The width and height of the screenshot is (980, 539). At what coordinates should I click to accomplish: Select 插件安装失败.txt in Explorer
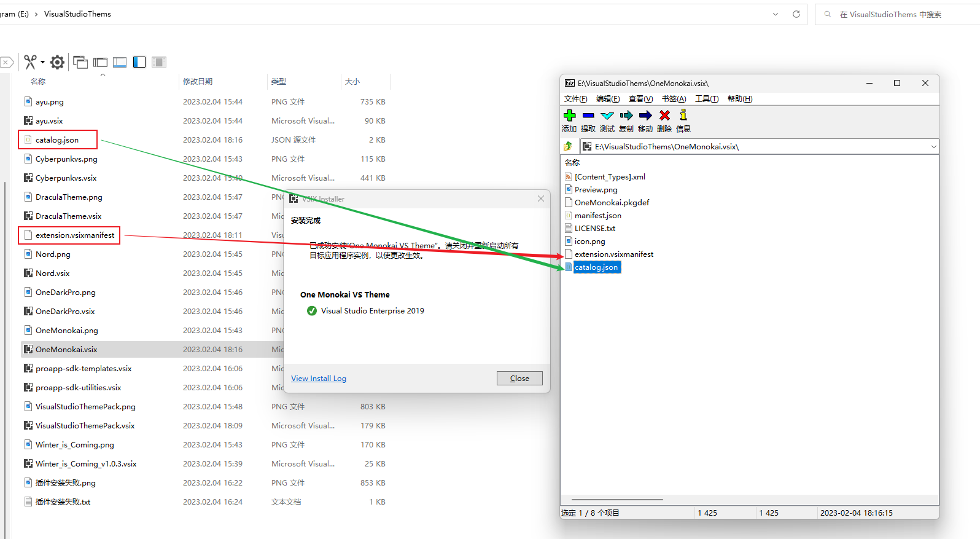[63, 502]
